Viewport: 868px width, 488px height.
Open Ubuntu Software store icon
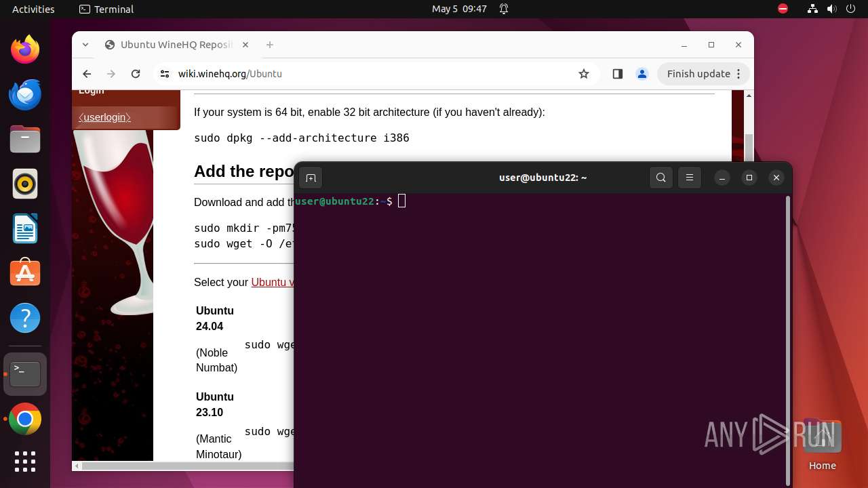[x=25, y=272]
